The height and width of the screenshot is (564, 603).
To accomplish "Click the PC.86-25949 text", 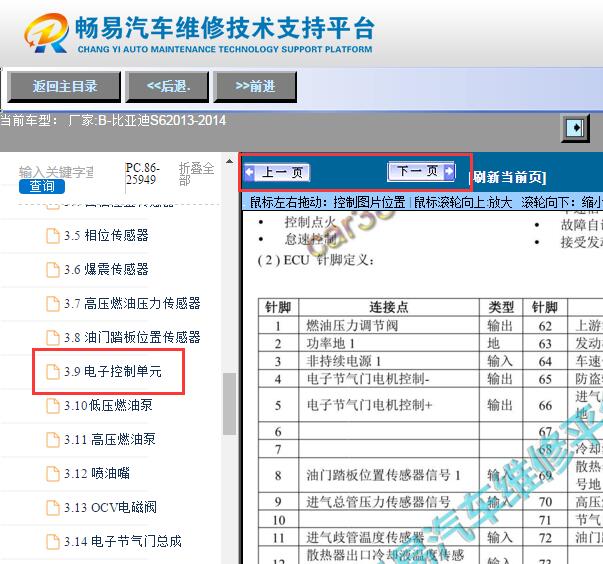I will [142, 173].
